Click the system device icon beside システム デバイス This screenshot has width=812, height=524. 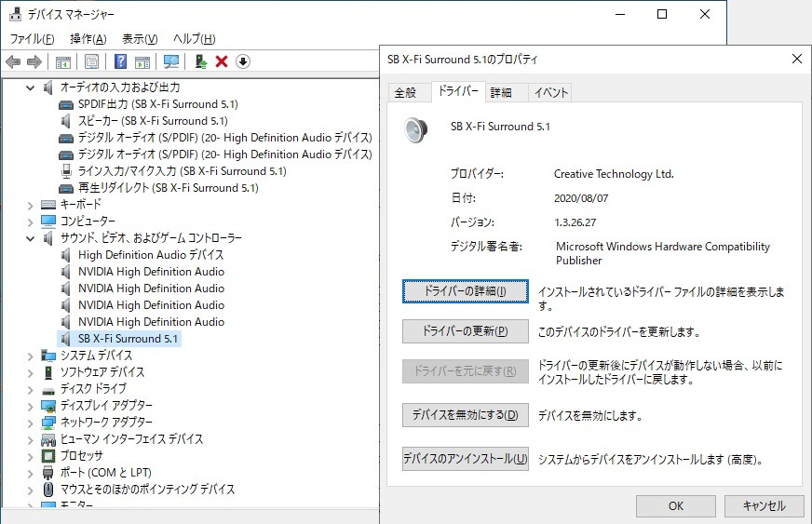coord(48,356)
